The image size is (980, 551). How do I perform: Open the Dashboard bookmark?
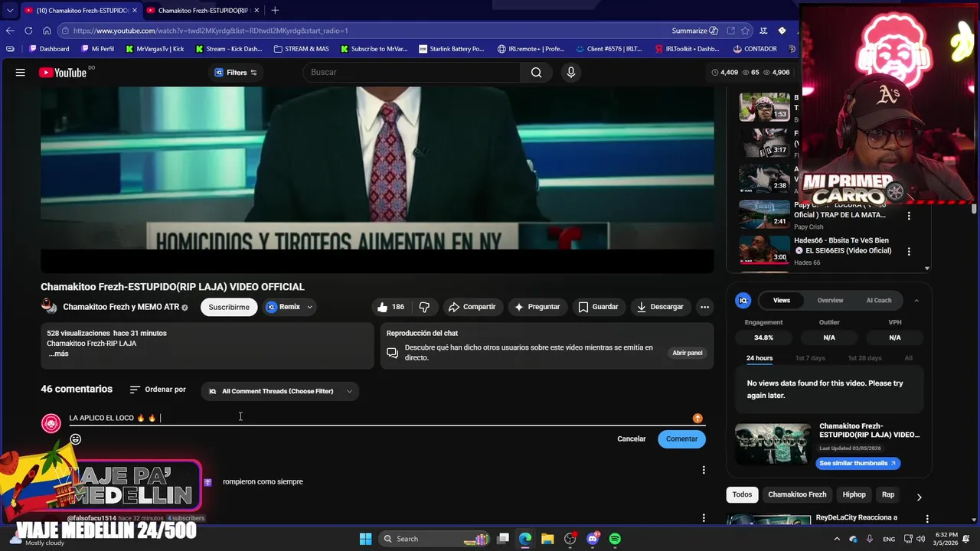[49, 49]
